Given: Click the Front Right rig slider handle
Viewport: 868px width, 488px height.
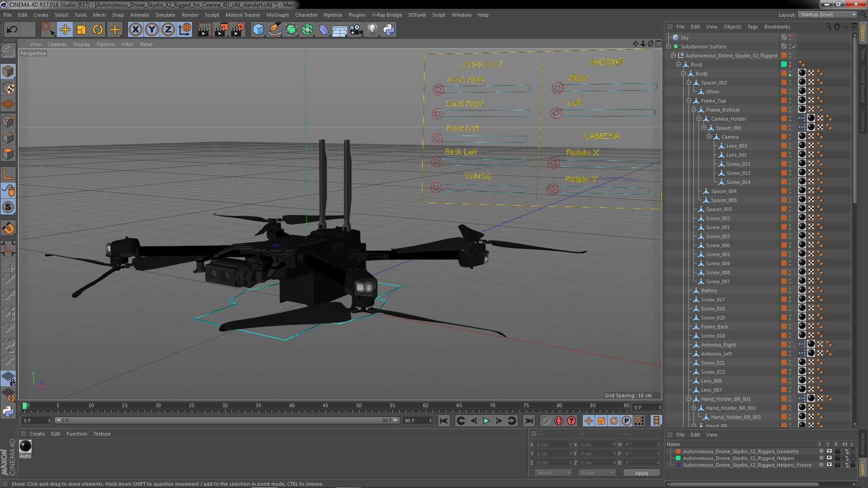Looking at the screenshot, I should (x=438, y=89).
